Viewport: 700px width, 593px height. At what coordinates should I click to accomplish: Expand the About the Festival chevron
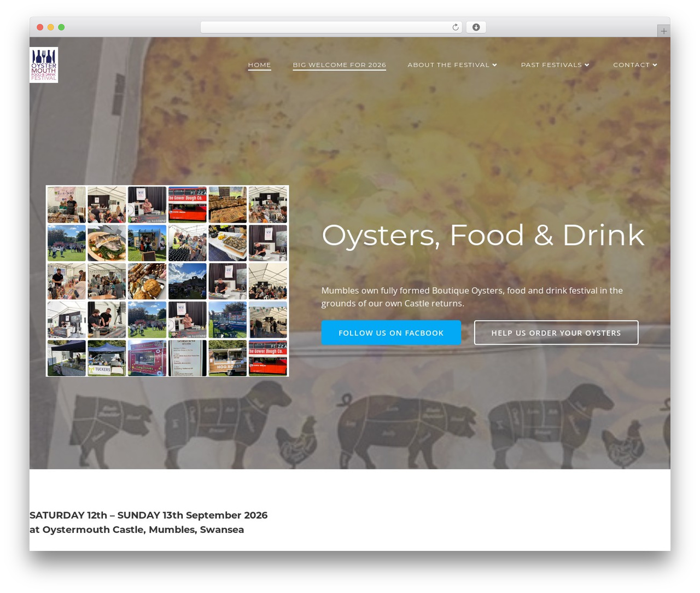click(x=494, y=65)
